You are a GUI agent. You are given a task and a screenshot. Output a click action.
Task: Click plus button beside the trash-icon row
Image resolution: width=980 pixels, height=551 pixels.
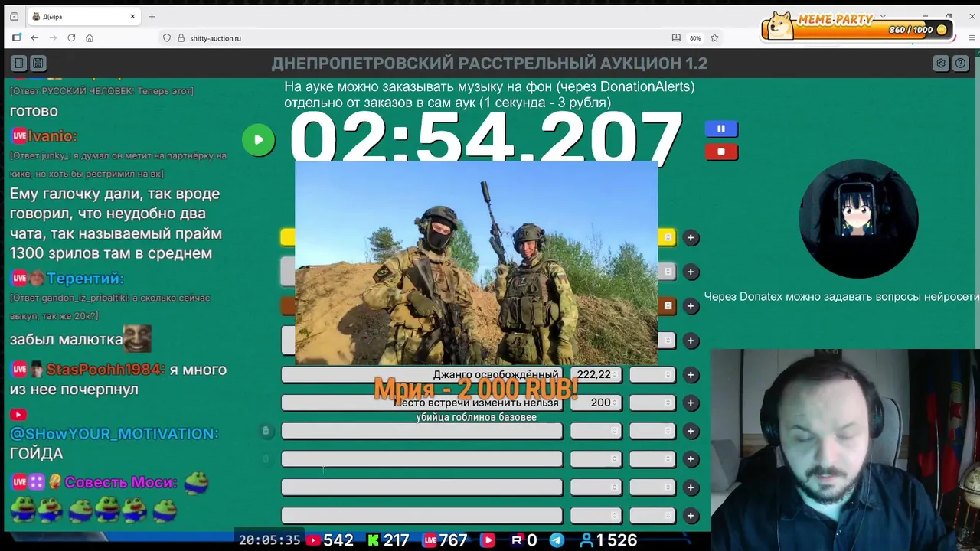point(691,431)
